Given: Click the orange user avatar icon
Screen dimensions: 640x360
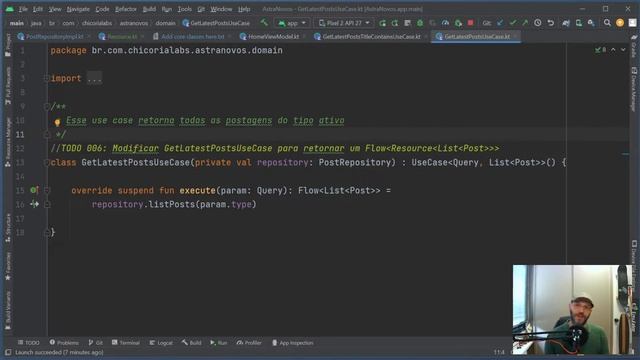Looking at the screenshot, I should tap(620, 23).
